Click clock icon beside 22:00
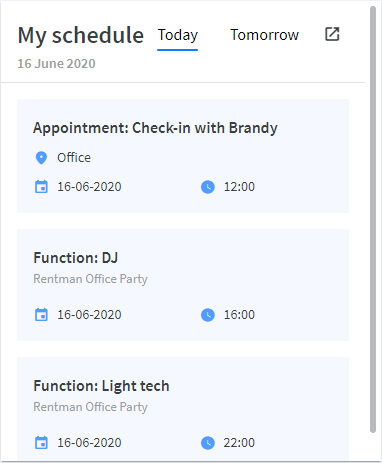This screenshot has height=463, width=382. point(208,443)
